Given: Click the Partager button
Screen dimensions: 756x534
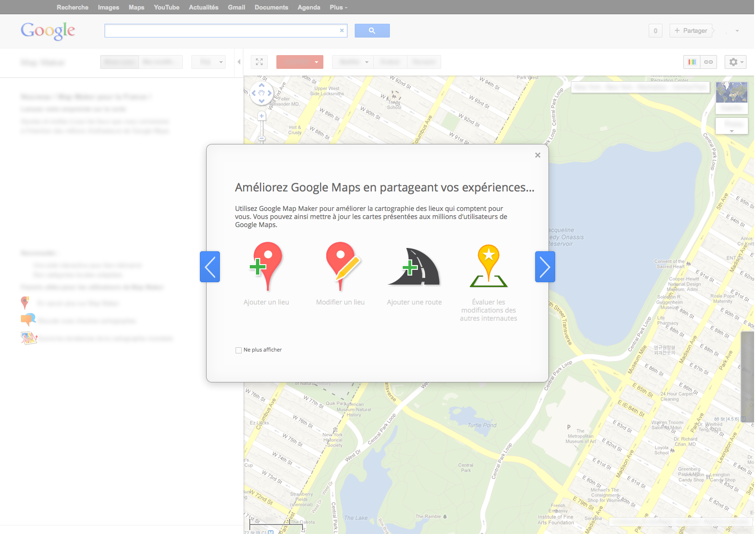Looking at the screenshot, I should coord(691,31).
